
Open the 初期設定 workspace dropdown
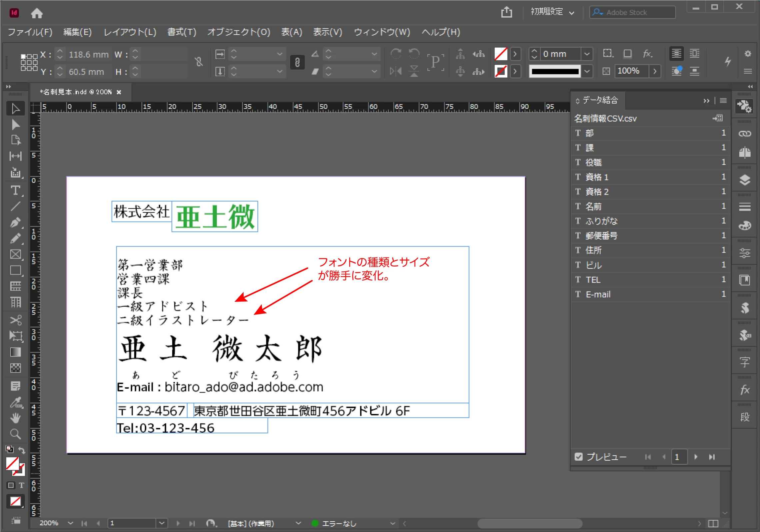click(x=552, y=12)
